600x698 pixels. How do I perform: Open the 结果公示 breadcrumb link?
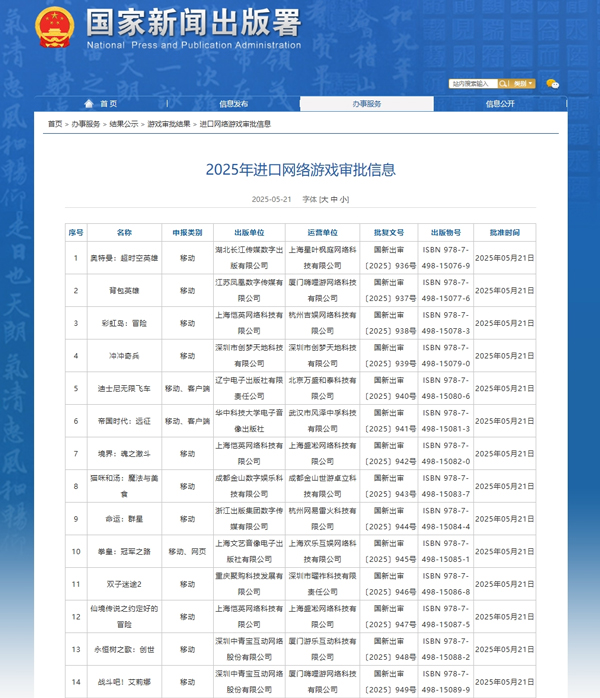(x=124, y=124)
